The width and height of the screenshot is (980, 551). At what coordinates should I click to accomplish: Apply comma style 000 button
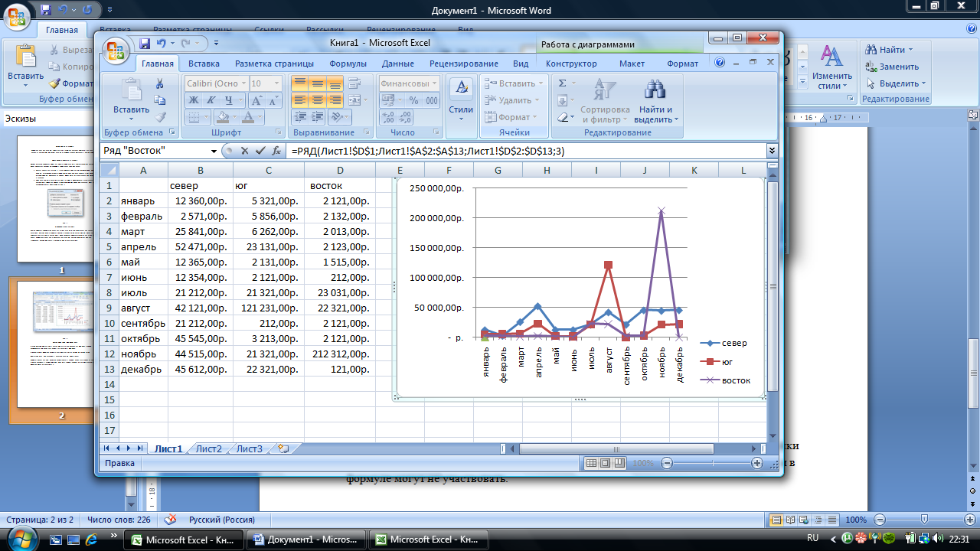coord(432,100)
